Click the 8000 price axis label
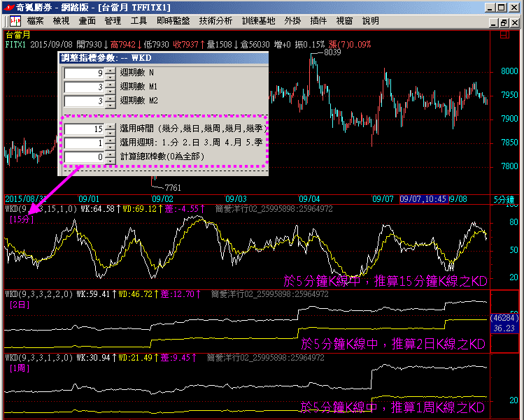 (509, 71)
